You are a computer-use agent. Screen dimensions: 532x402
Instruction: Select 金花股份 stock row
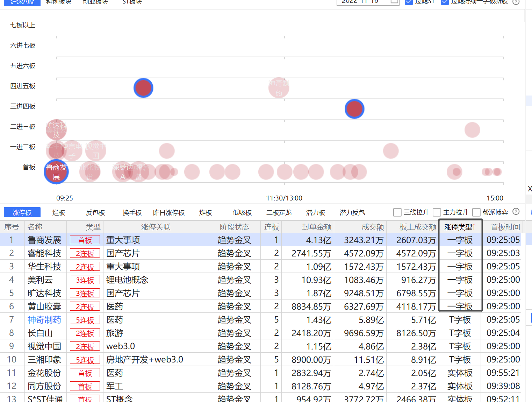coord(260,373)
